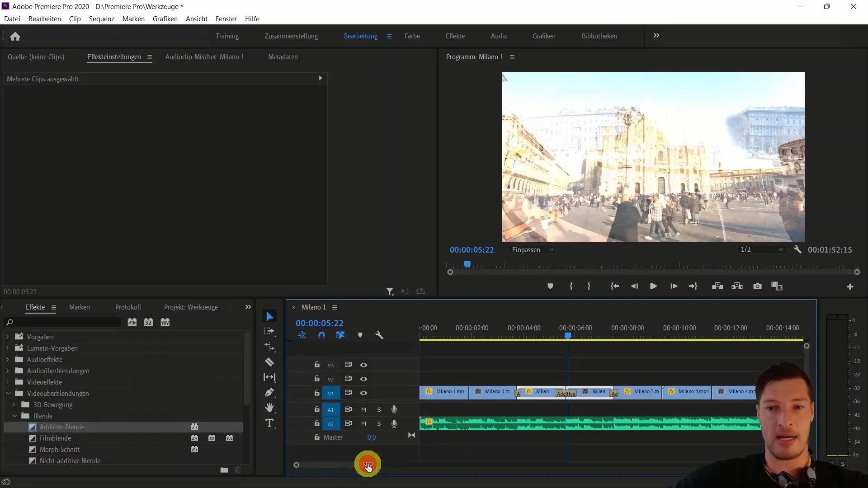This screenshot has height=488, width=868.
Task: Click the Lift button
Action: tap(717, 286)
